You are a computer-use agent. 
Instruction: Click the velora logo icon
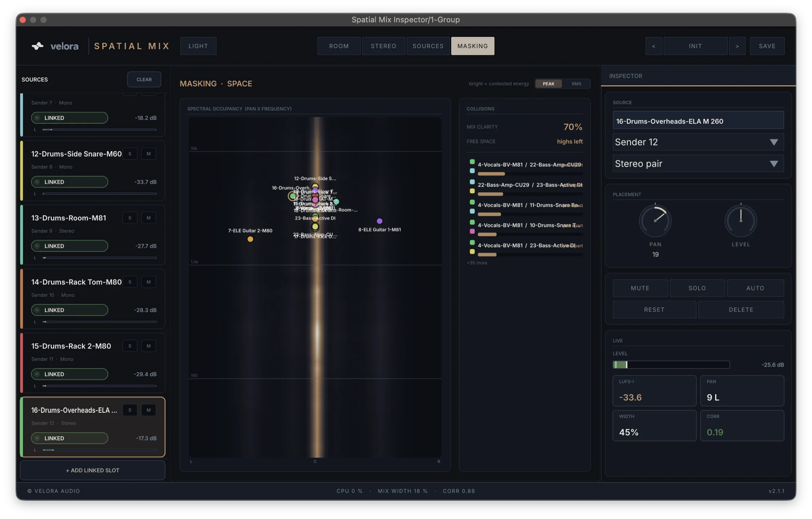click(37, 46)
